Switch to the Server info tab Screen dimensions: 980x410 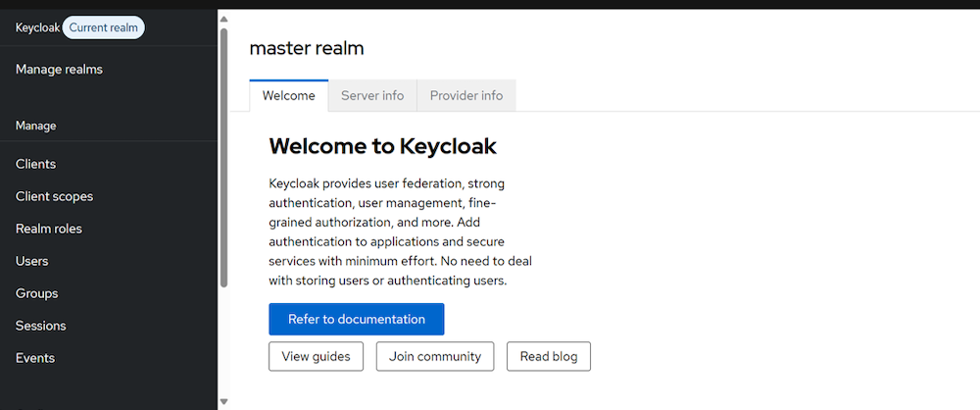372,95
